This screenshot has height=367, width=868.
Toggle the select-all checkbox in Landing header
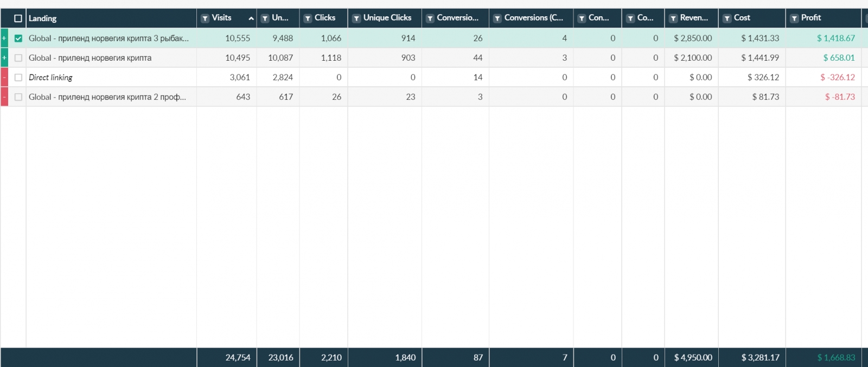(18, 18)
